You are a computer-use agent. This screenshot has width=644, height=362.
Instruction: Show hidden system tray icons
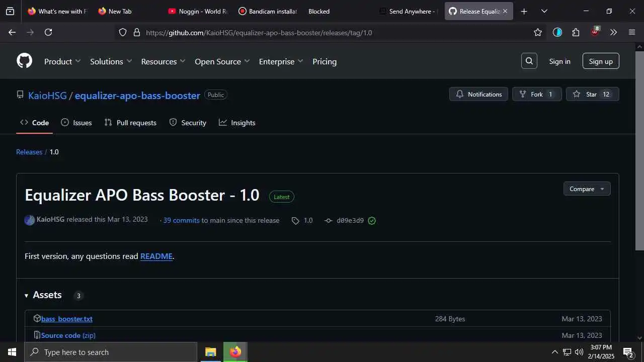coord(555,352)
